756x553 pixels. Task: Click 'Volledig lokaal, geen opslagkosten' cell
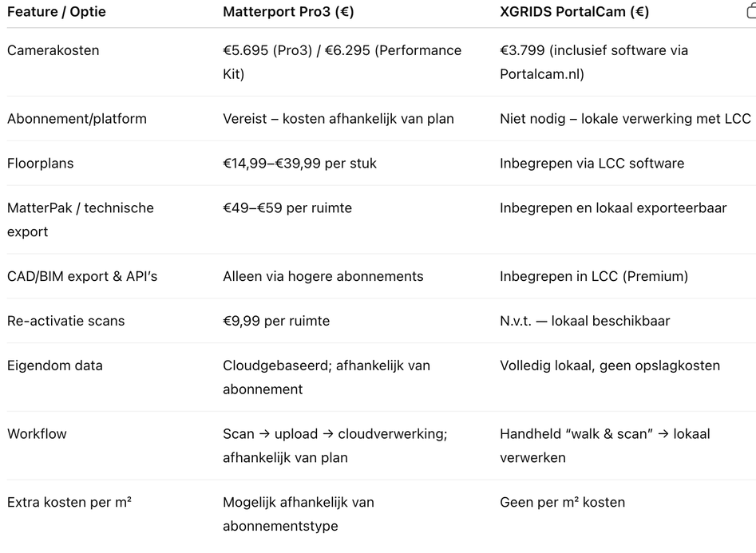pos(610,365)
